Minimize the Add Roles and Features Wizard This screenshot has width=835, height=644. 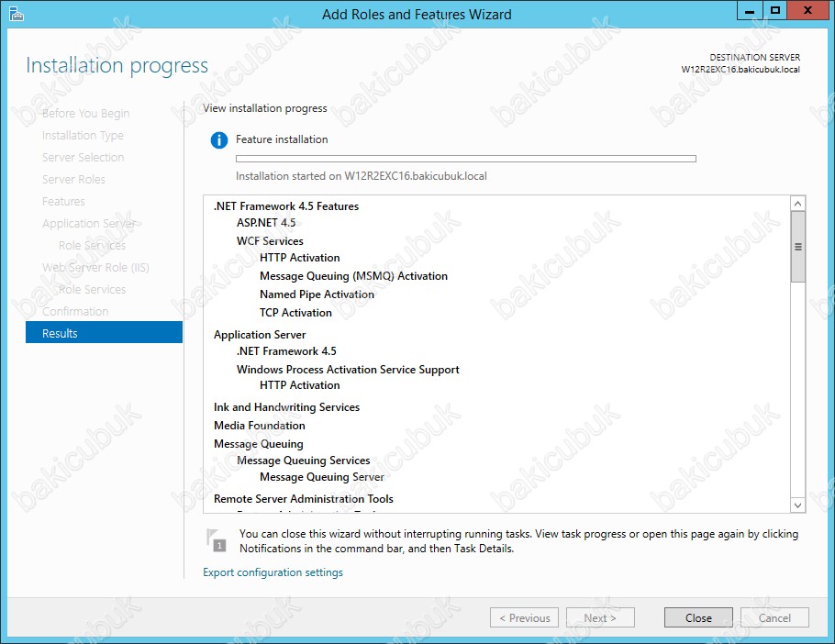pyautogui.click(x=750, y=11)
